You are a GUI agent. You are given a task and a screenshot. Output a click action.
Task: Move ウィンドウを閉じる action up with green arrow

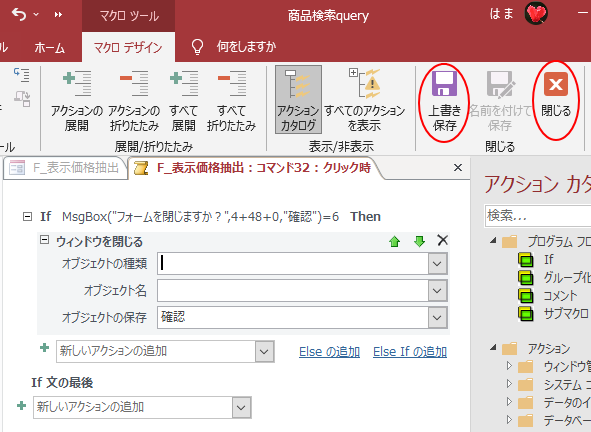coord(395,241)
